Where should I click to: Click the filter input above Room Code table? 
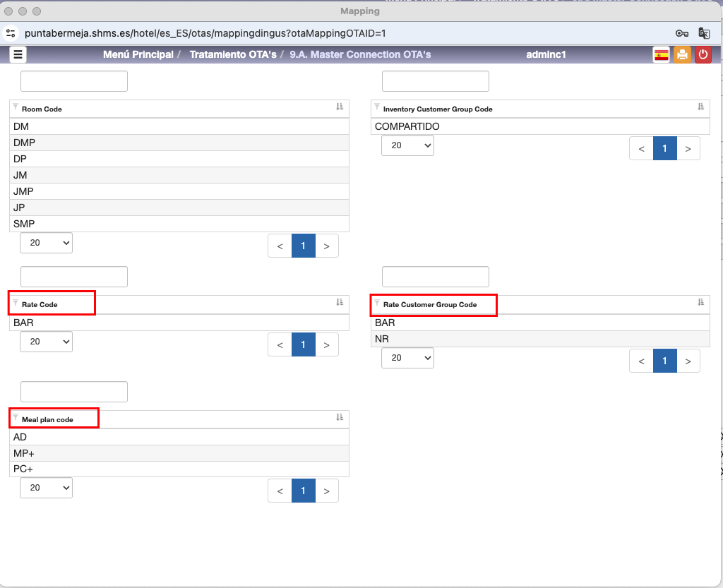coord(74,81)
